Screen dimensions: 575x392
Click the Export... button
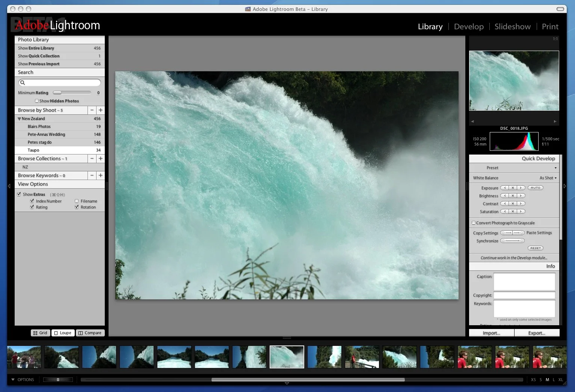point(537,333)
